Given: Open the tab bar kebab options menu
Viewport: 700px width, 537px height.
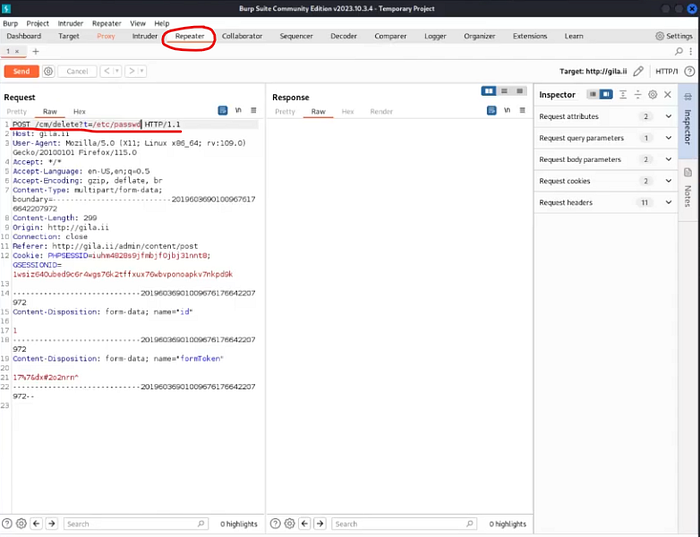Looking at the screenshot, I should pos(691,51).
